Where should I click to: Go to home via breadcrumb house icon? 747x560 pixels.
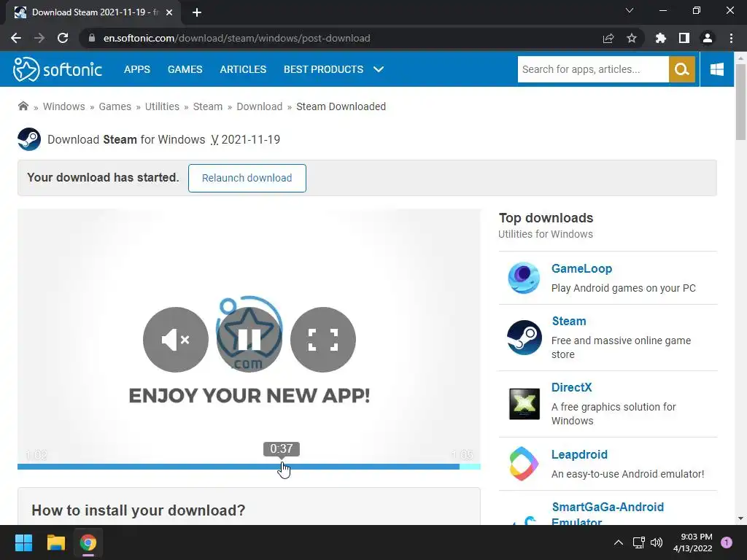coord(23,106)
